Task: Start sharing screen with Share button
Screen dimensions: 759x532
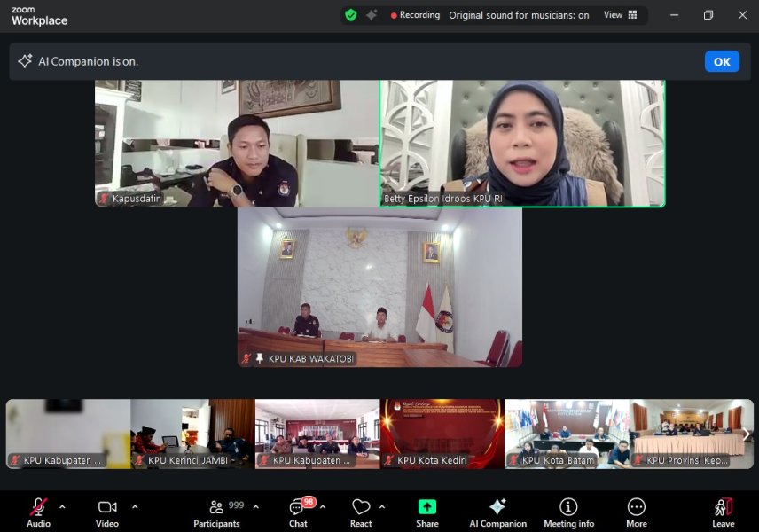Action: coord(426,512)
